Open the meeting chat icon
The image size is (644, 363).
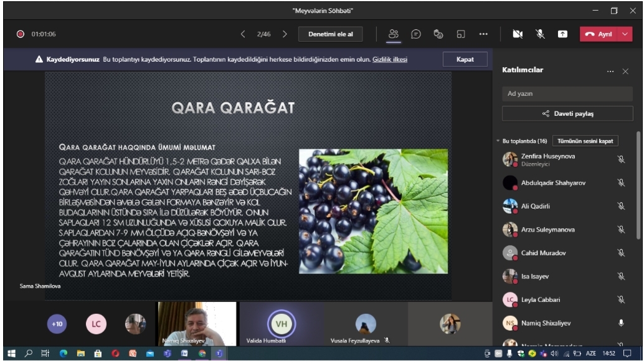click(415, 34)
